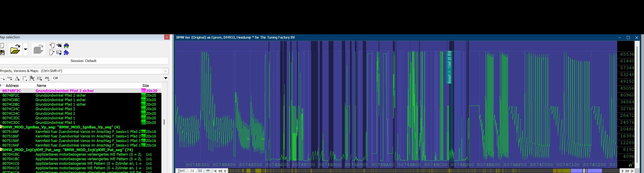The height and width of the screenshot is (173, 644).
Task: Click the new project page icon
Action: (2, 46)
